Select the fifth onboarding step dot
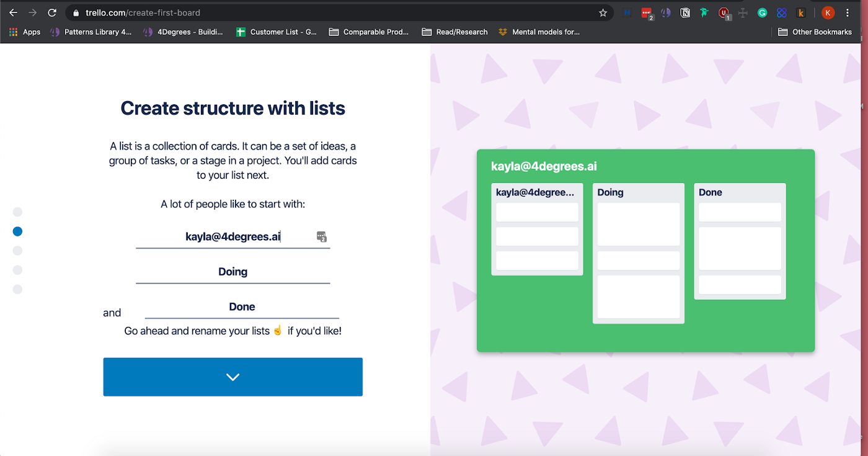This screenshot has height=456, width=868. [x=17, y=289]
